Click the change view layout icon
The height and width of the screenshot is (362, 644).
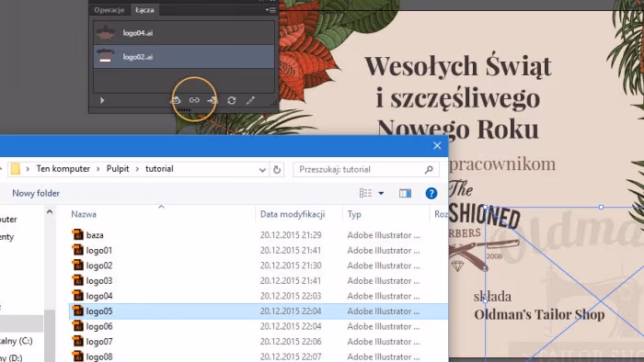pos(365,193)
